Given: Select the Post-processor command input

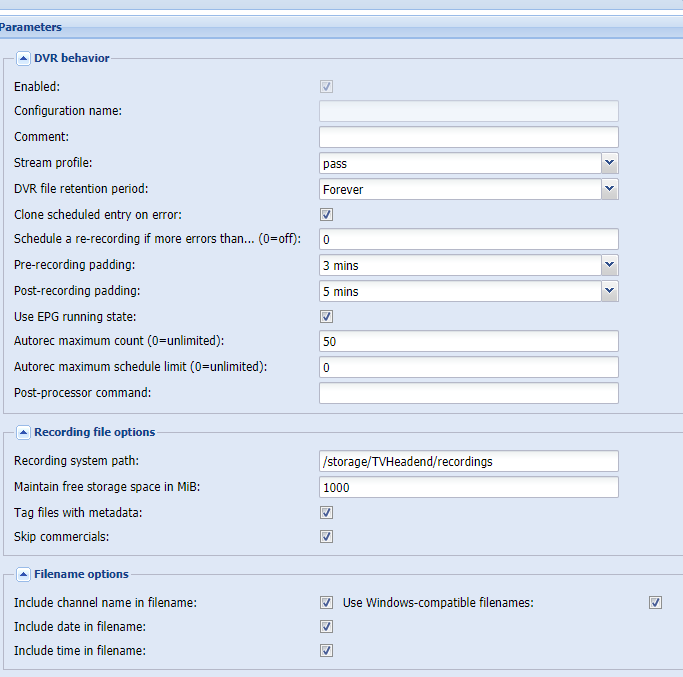Looking at the screenshot, I should [x=468, y=393].
